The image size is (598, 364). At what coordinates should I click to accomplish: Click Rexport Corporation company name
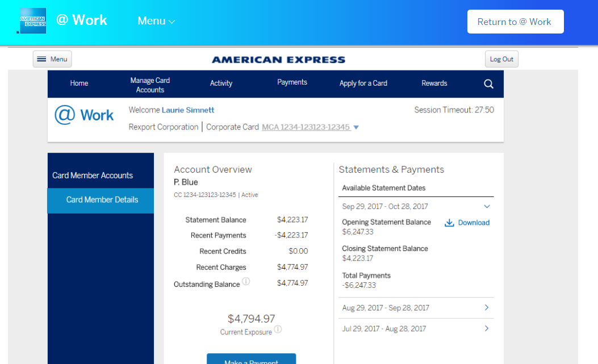[163, 127]
